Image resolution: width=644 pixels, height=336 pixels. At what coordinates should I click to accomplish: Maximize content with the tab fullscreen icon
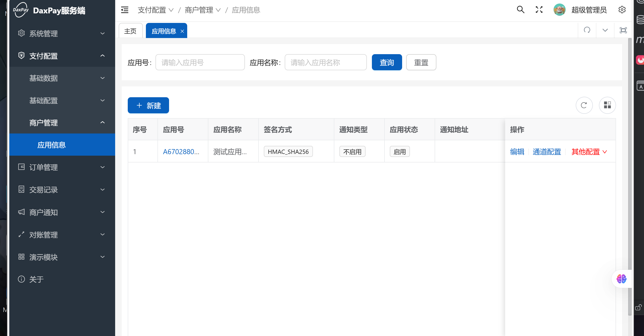pos(623,30)
